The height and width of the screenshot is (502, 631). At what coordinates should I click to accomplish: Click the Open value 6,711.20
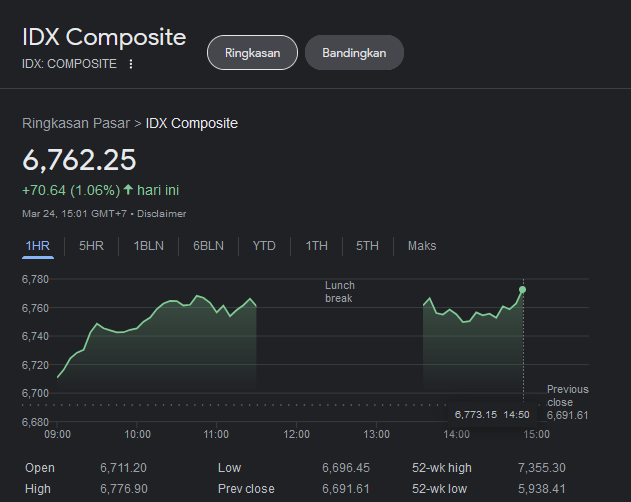pos(123,468)
